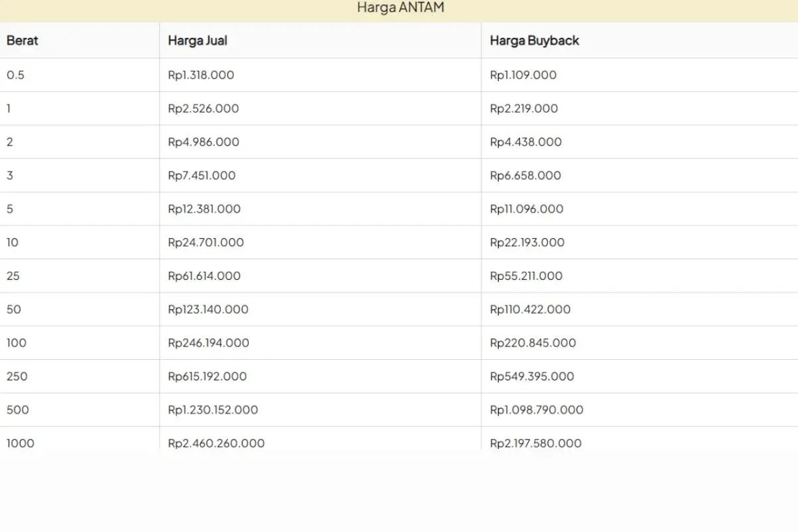798x532 pixels.
Task: Select the Berat column header
Action: [x=23, y=41]
